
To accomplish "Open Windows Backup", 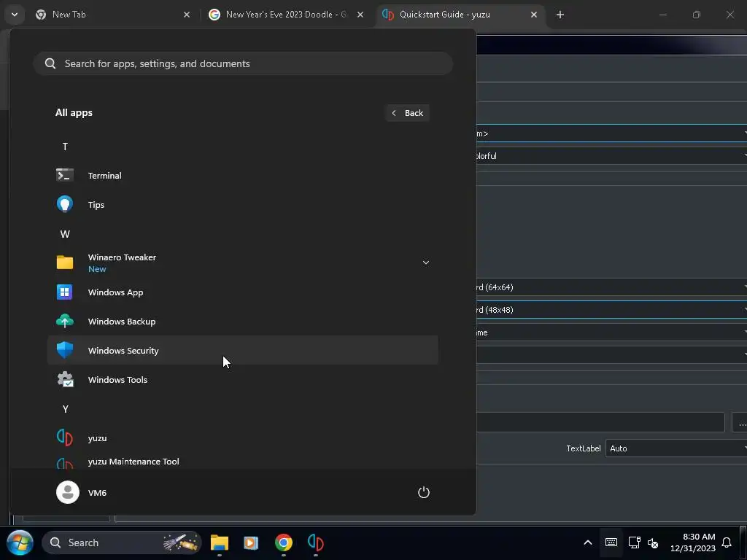I will (242, 321).
